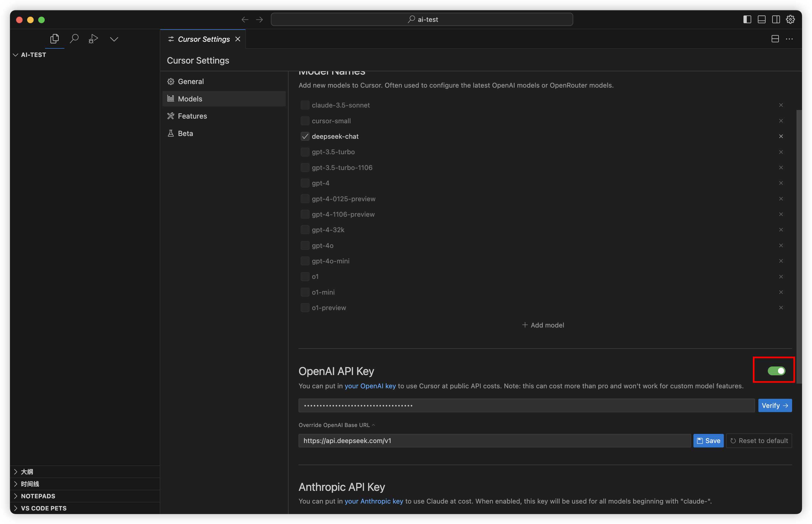Click Add model button

pos(543,325)
